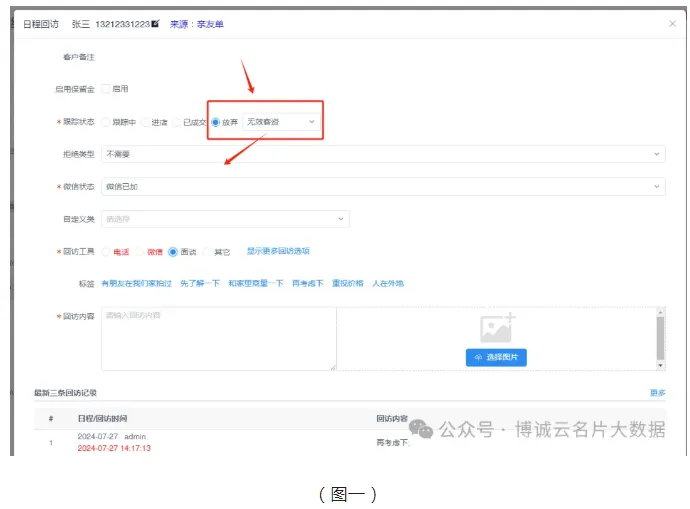The image size is (690, 509).
Task: Open the 微信状态 dropdown
Action: 383,187
